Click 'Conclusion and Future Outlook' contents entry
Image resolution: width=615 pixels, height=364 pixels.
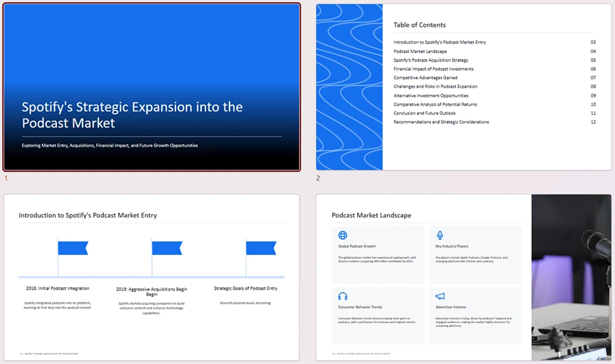click(425, 113)
